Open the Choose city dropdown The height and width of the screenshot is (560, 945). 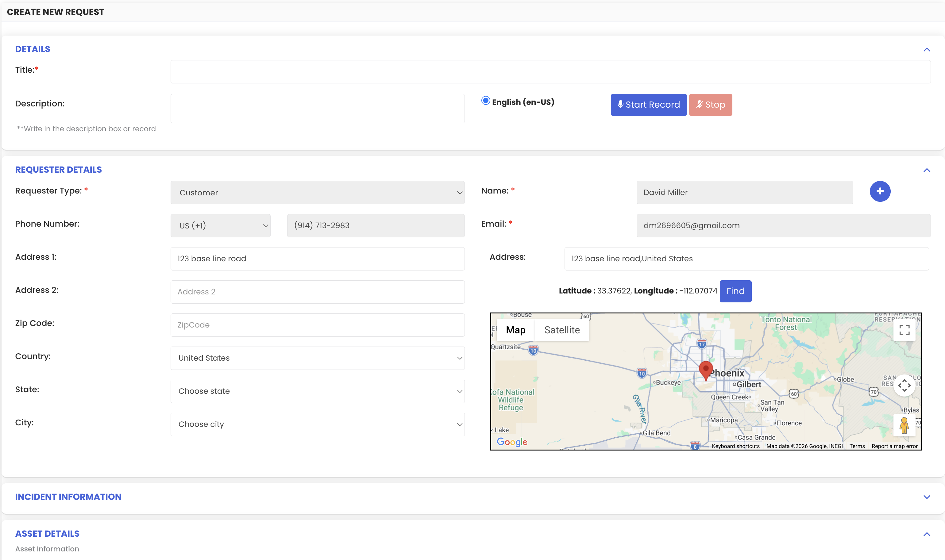(x=317, y=424)
